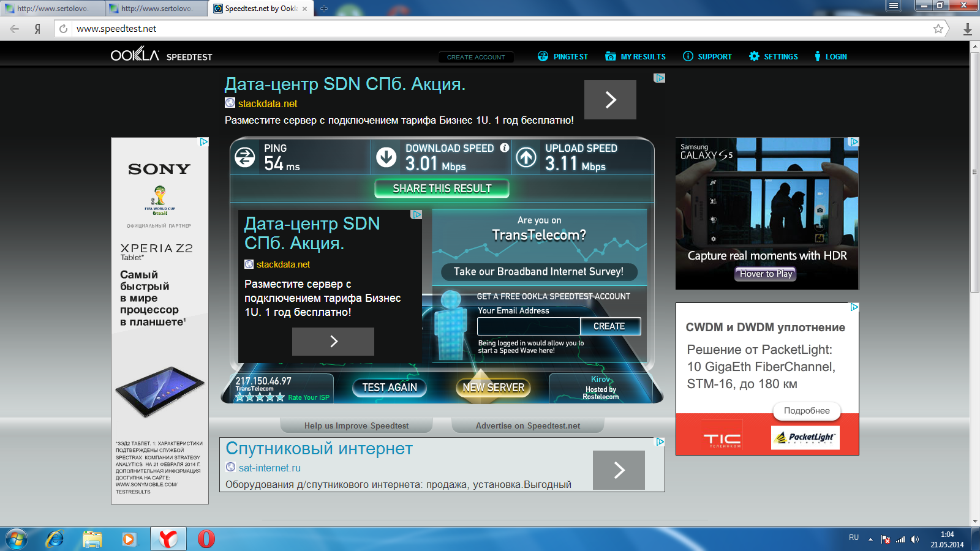The width and height of the screenshot is (980, 551).
Task: Open Windows Explorer folder in taskbar
Action: (x=92, y=539)
